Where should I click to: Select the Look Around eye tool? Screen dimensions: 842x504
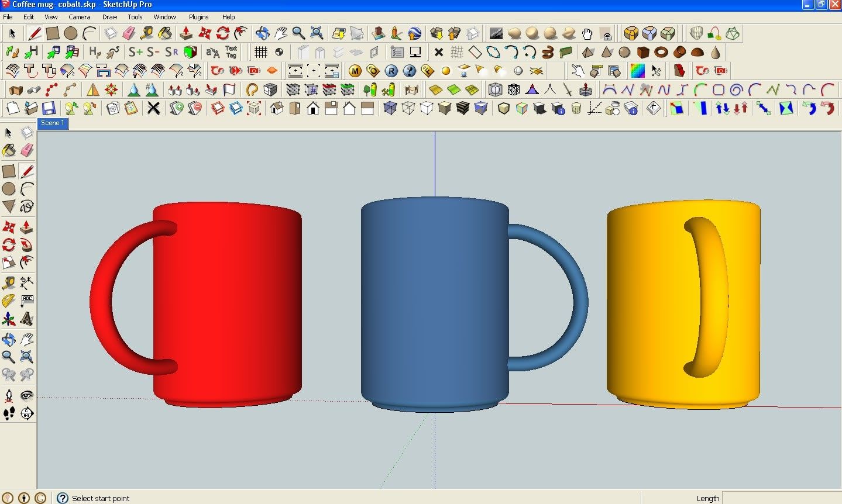[27, 396]
